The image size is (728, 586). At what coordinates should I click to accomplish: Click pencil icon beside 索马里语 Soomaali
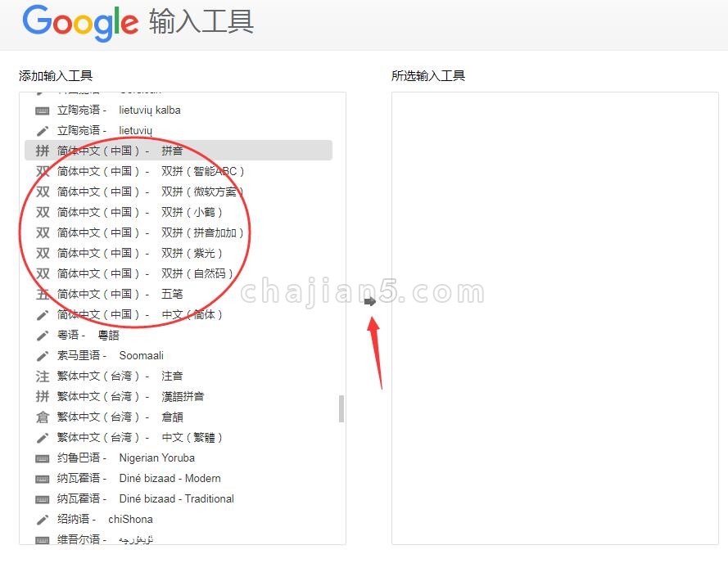[x=43, y=355]
